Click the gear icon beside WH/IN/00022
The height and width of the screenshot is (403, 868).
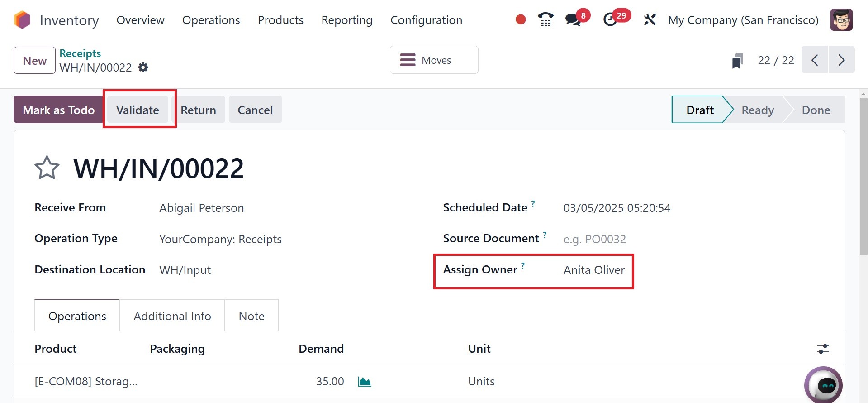143,67
